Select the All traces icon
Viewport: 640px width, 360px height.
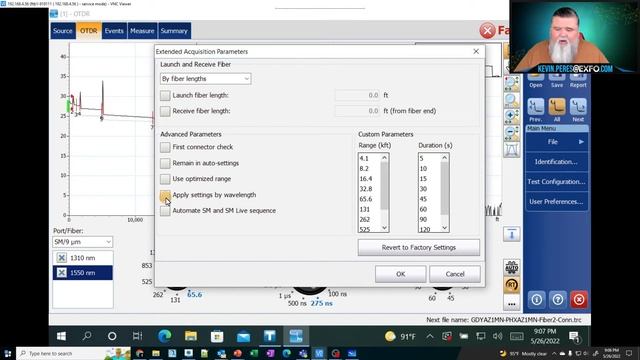[x=557, y=107]
